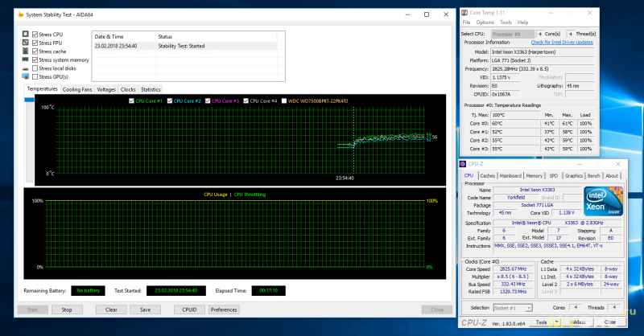Switch to the Caches tab in CPU-Z
Screen dimensions: 644x336
click(488, 175)
